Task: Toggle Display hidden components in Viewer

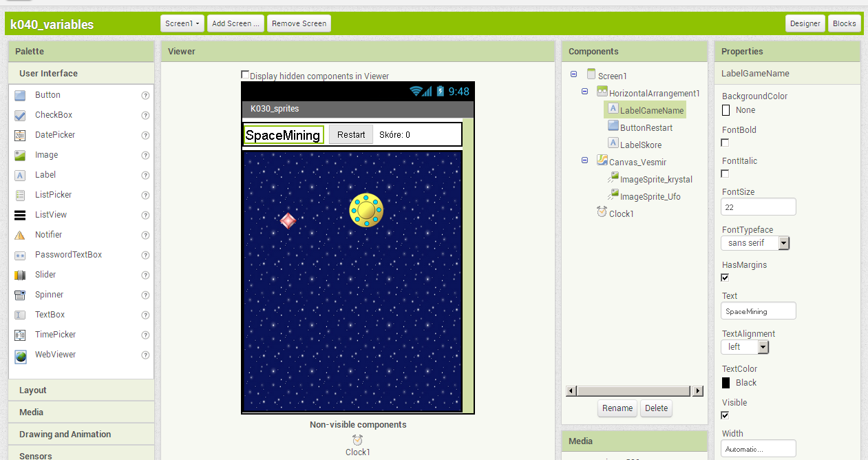Action: point(245,74)
